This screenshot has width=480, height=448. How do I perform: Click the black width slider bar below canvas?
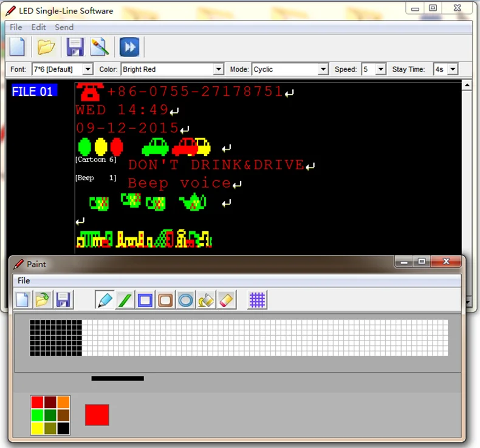point(117,379)
